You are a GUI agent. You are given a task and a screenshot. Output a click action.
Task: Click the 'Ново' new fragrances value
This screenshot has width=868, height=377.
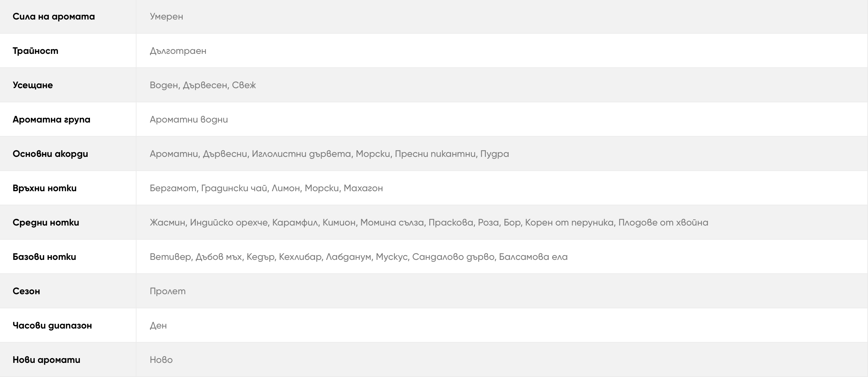pos(161,360)
